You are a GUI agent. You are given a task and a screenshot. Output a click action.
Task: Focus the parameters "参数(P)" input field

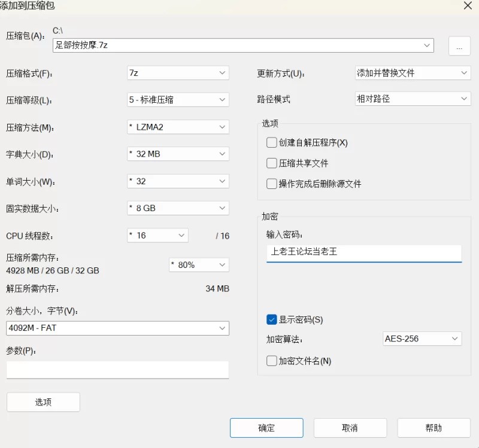click(x=117, y=370)
